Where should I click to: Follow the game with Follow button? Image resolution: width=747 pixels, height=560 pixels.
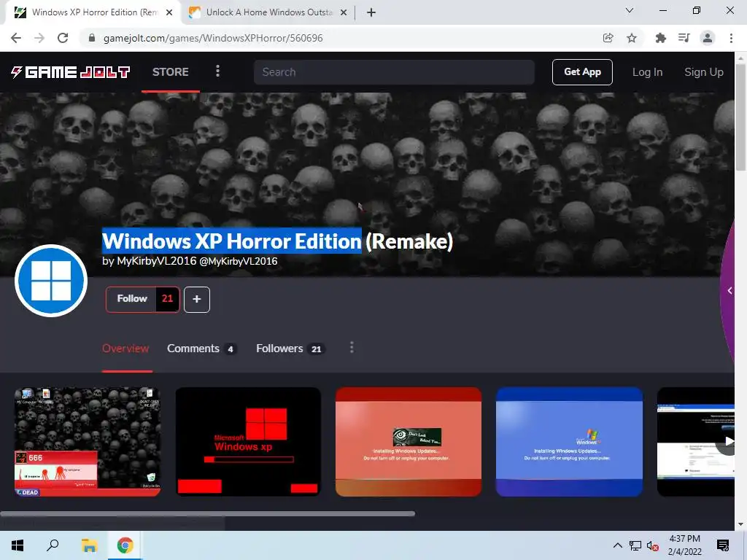tap(131, 299)
